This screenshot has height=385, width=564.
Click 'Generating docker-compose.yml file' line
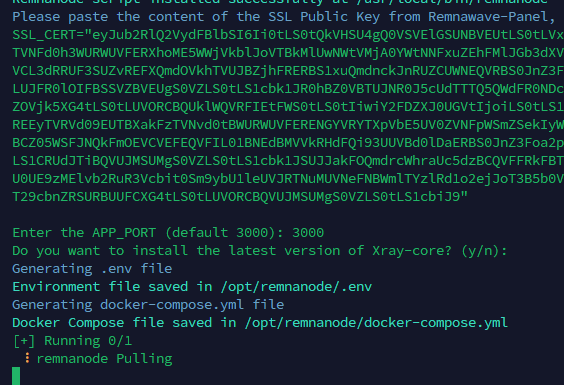(x=148, y=305)
